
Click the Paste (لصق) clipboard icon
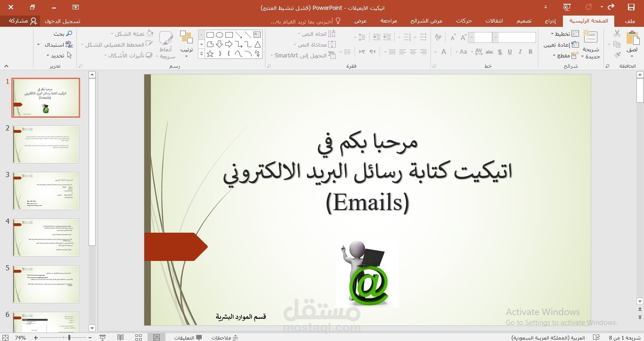tap(632, 38)
